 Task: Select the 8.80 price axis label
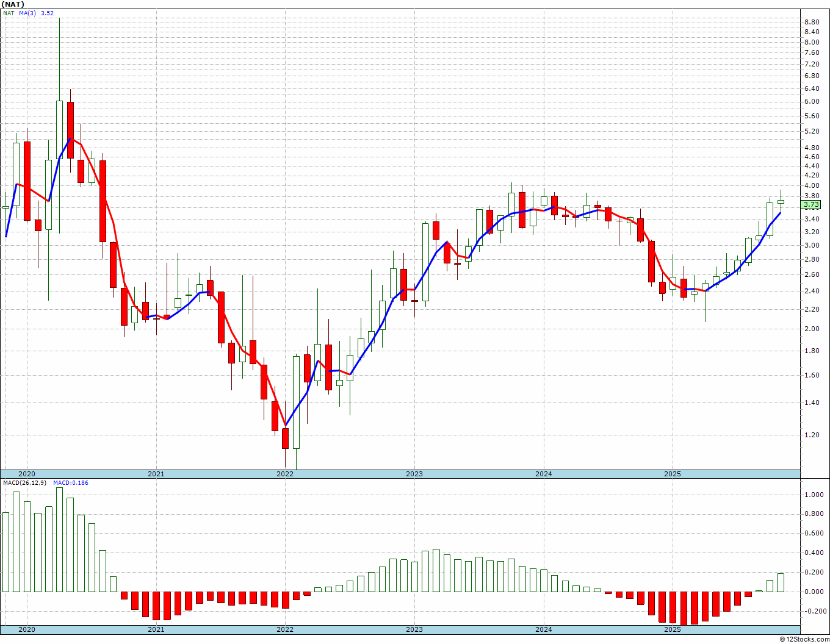point(812,22)
